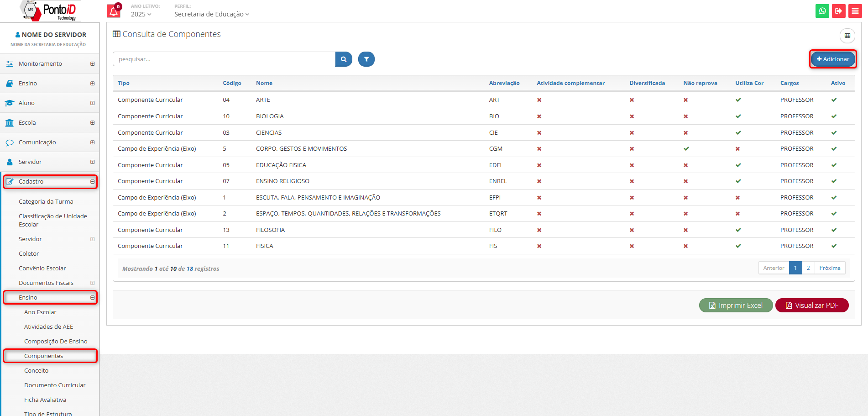Sort by the Abreviação column header

tap(504, 83)
